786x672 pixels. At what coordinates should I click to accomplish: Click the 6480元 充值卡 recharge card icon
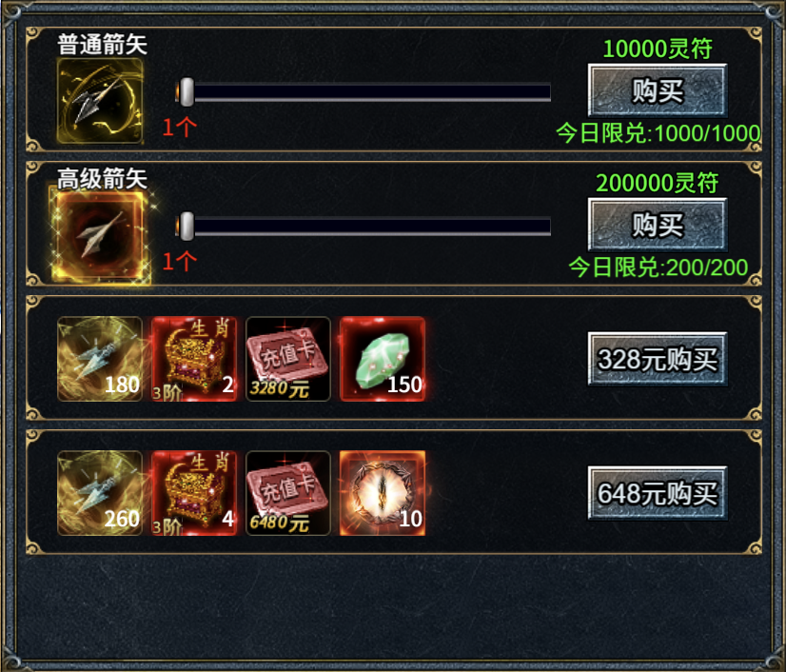coord(288,493)
